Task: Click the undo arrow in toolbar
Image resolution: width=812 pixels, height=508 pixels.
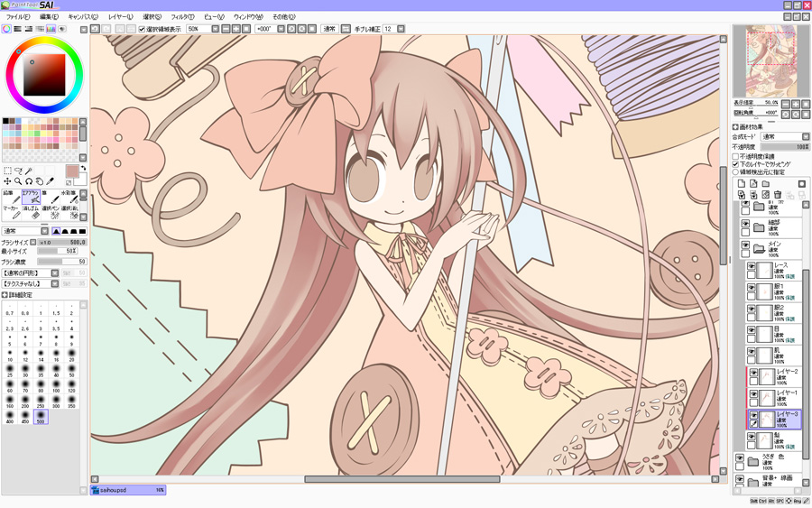Action: [96, 29]
